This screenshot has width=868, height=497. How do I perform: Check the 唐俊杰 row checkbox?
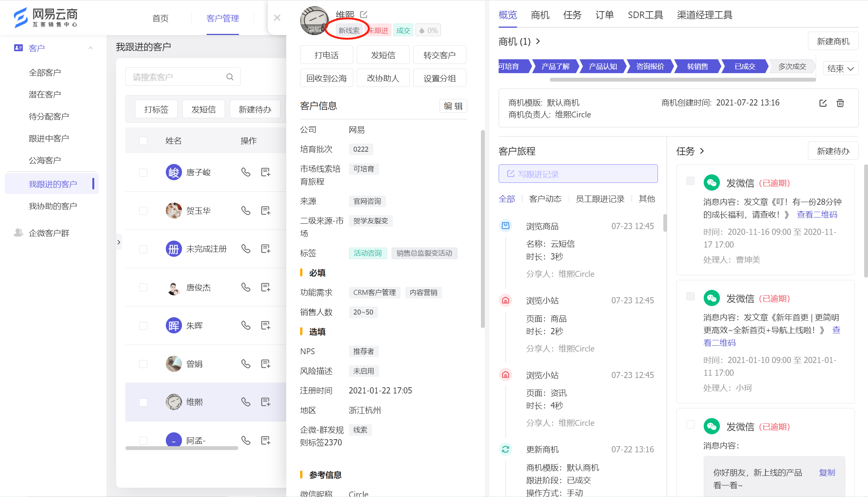tap(143, 287)
